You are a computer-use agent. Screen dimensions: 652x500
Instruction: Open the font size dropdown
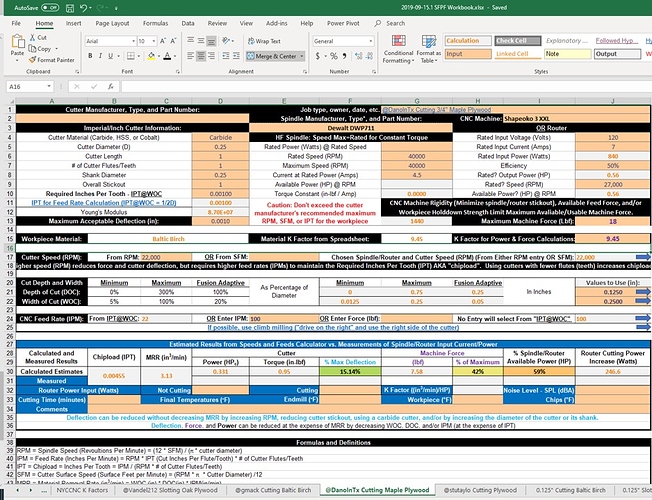153,41
